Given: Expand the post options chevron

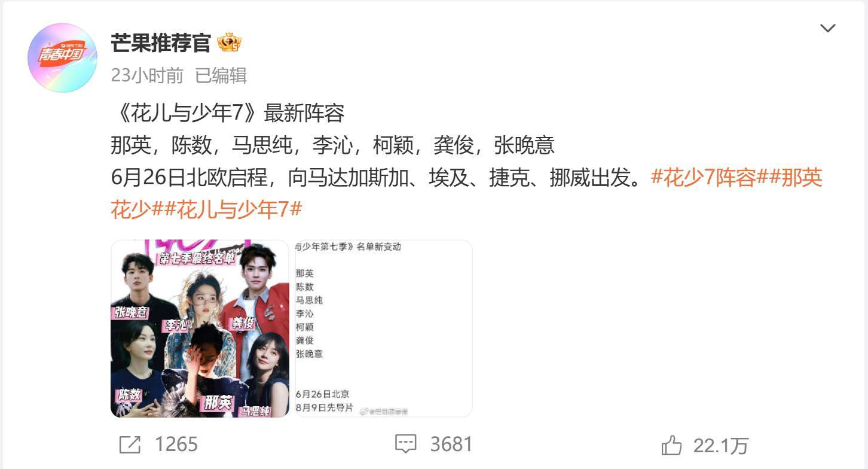Looking at the screenshot, I should [827, 28].
